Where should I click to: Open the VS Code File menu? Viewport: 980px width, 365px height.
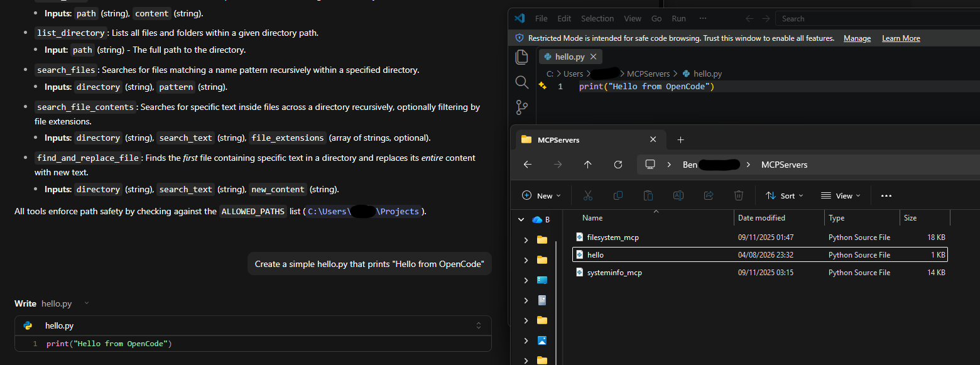541,18
